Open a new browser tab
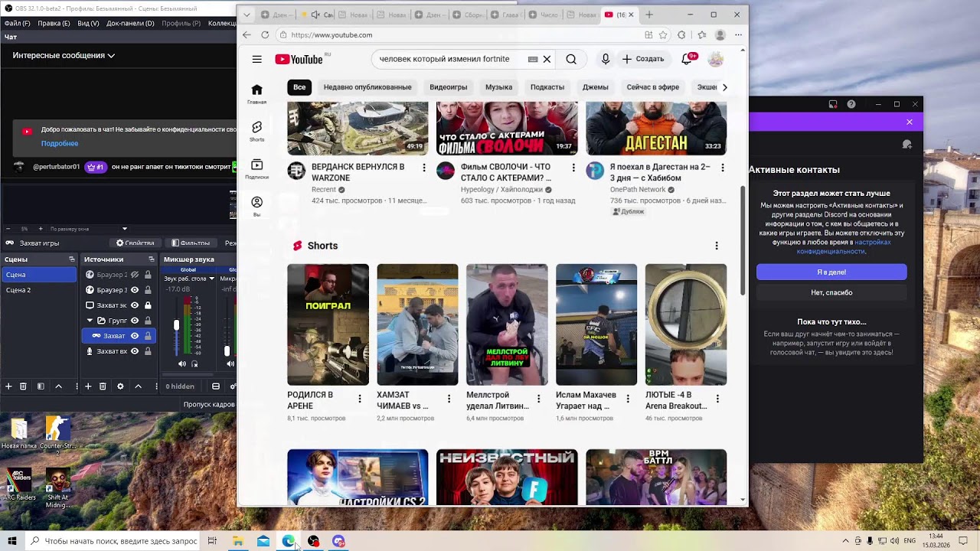The width and height of the screenshot is (980, 551). coord(649,15)
